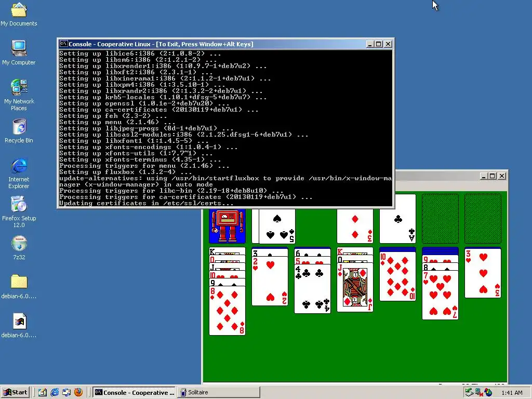Select the My Computer desktop icon

pyautogui.click(x=19, y=52)
